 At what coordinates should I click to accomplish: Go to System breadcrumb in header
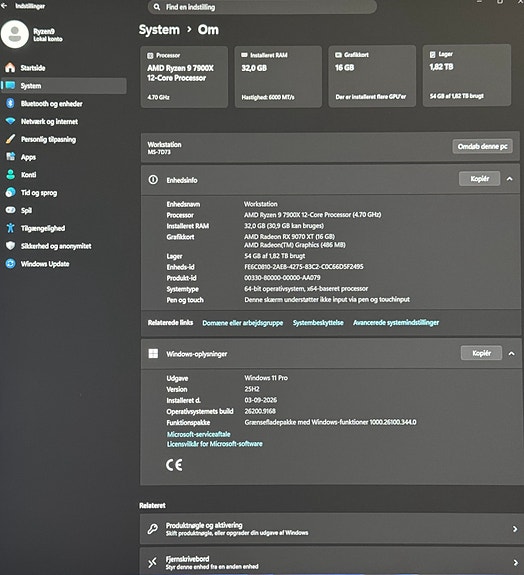point(159,30)
